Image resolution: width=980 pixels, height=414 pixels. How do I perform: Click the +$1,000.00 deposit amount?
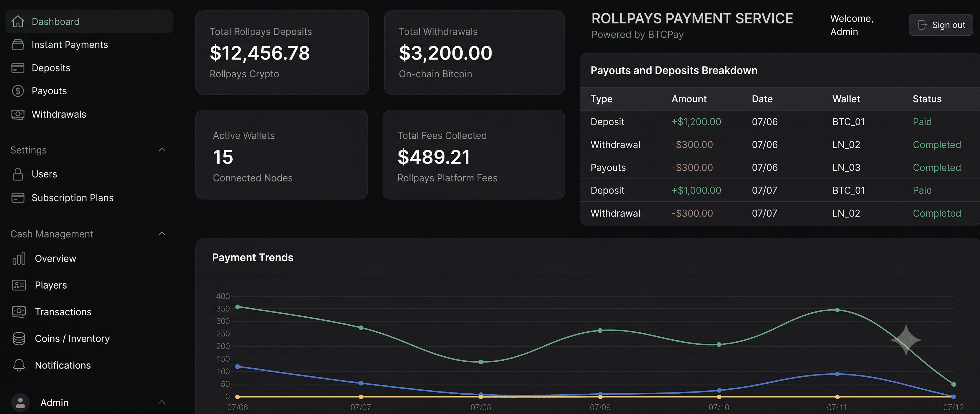click(696, 190)
